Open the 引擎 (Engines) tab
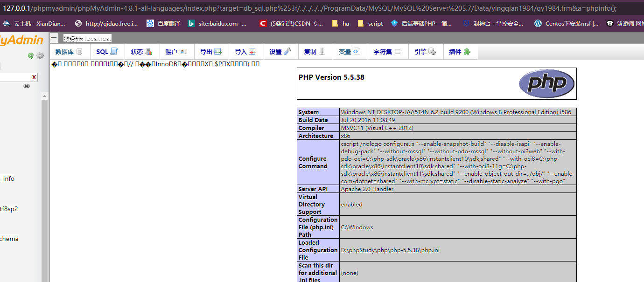Viewport: 644px width, 282px height. pos(425,52)
